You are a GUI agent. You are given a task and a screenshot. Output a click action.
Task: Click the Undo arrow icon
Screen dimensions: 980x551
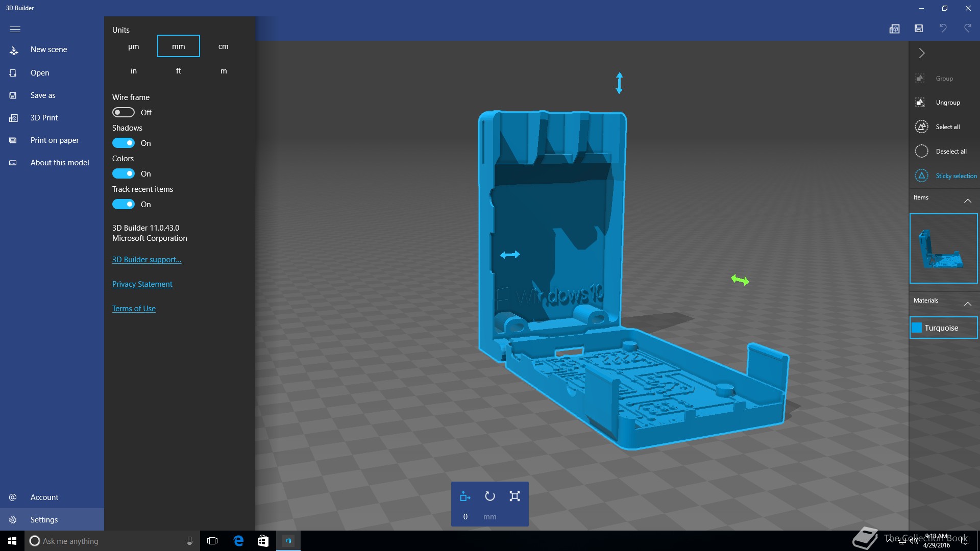point(943,29)
